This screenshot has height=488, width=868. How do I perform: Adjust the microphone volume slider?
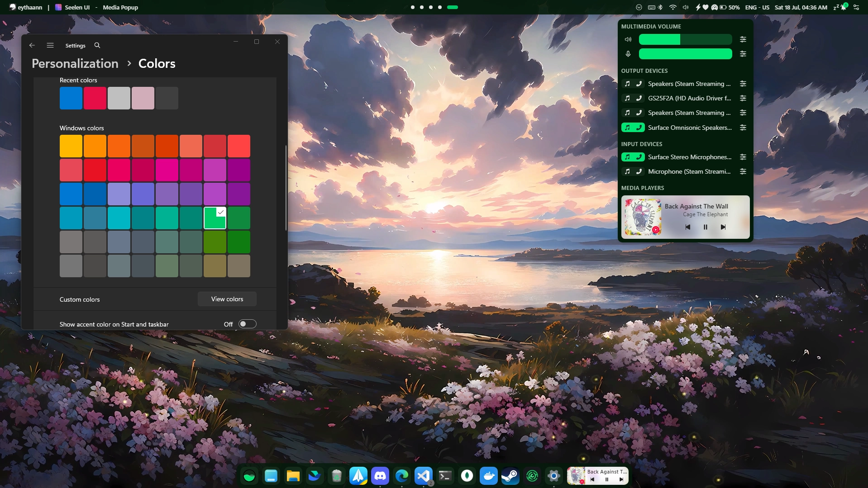point(685,54)
